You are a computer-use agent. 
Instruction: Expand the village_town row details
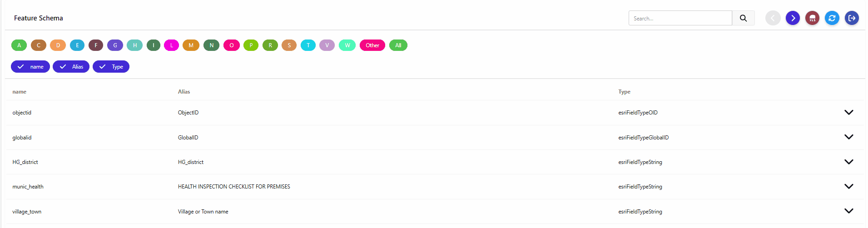[x=848, y=211]
